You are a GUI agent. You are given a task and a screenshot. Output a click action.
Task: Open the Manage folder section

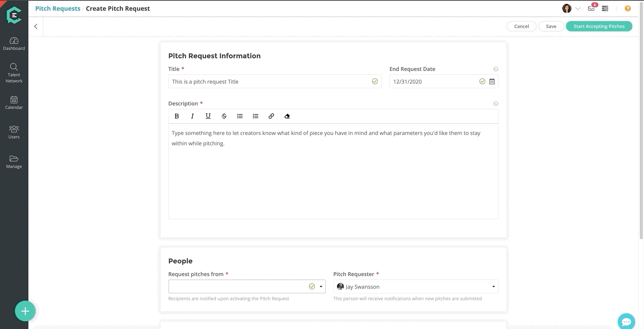click(14, 161)
